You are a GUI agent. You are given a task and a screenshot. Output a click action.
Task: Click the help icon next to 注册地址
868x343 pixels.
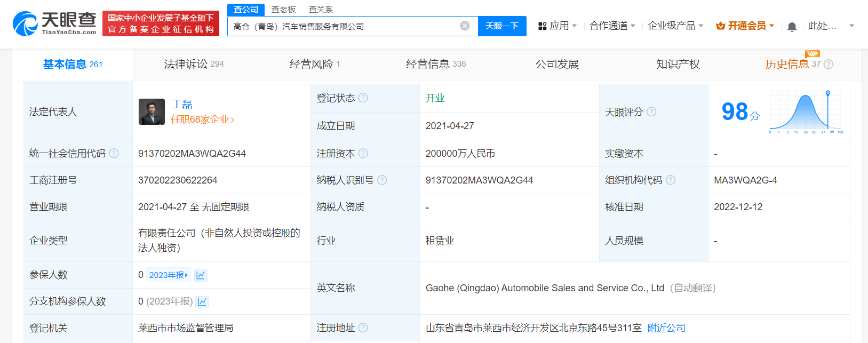point(363,328)
